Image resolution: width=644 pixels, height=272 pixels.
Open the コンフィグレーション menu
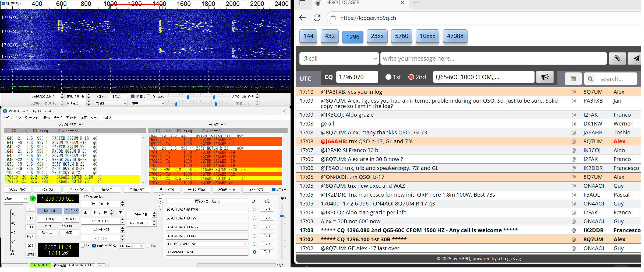pyautogui.click(x=27, y=118)
